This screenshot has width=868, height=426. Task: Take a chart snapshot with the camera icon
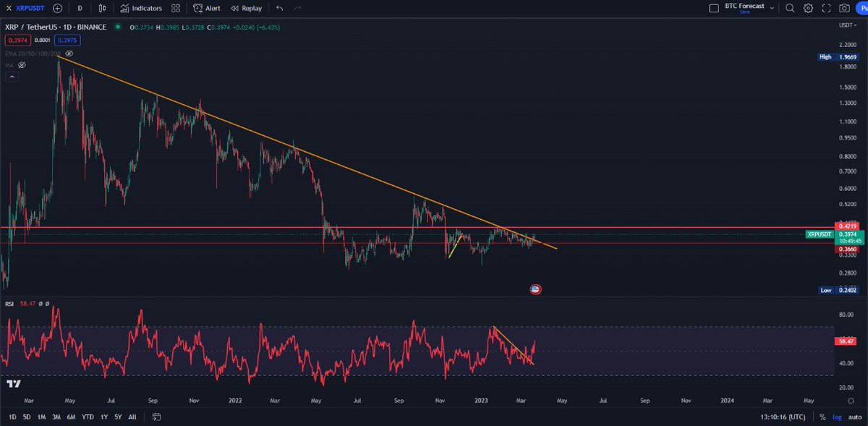845,9
